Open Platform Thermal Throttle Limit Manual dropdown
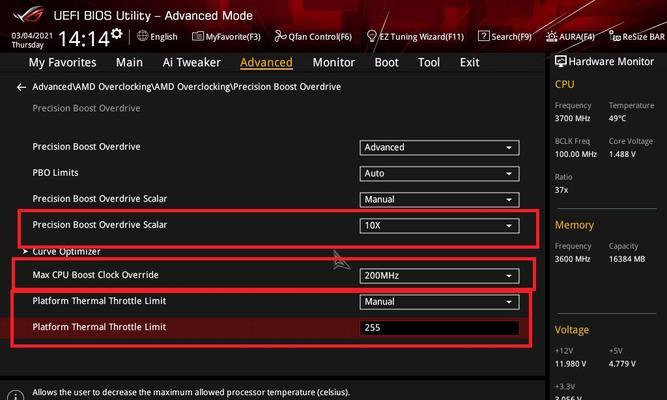This screenshot has height=400, width=667. (439, 302)
